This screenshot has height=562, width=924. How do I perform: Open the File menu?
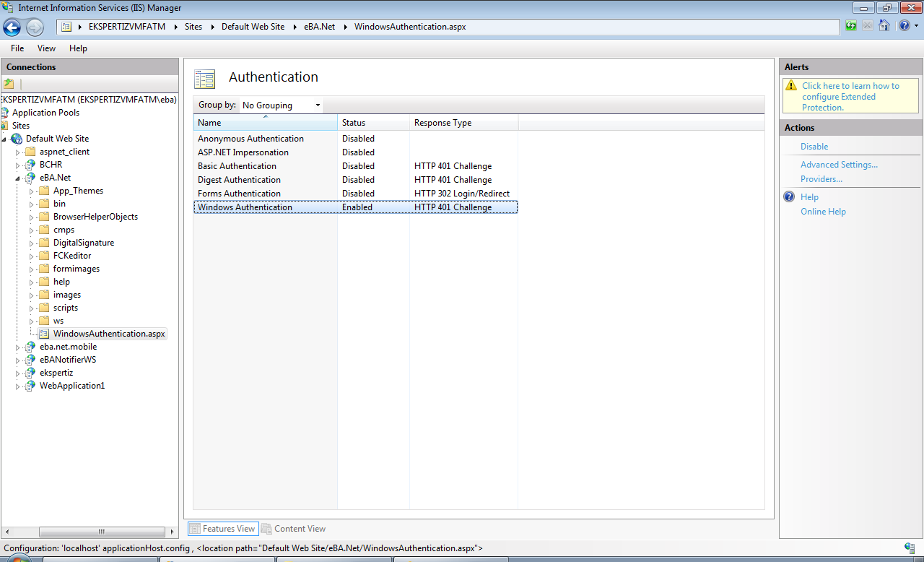[17, 48]
